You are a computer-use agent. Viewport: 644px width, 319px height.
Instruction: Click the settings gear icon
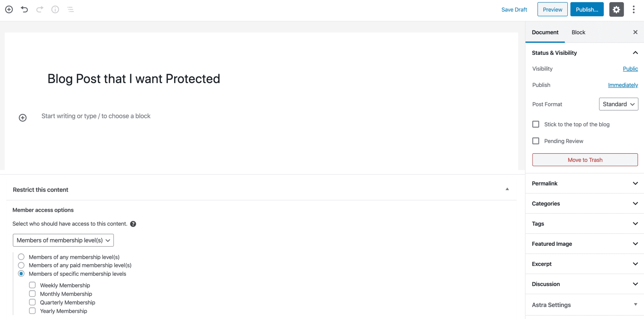[x=616, y=9]
